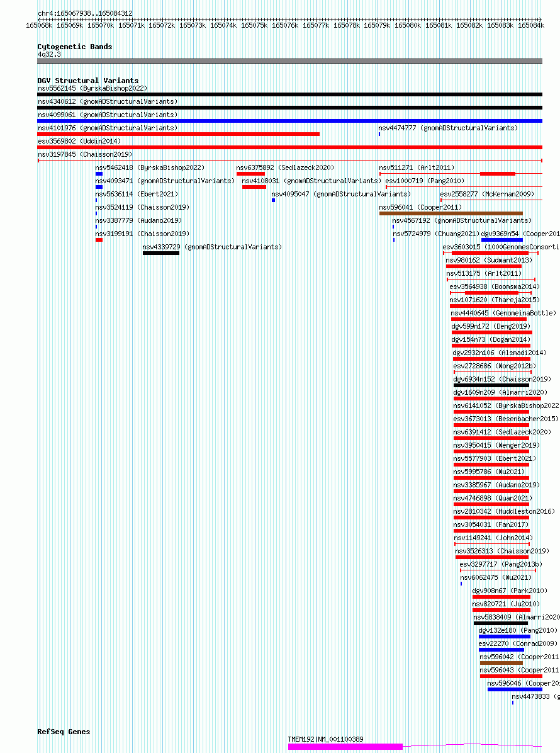This screenshot has width=560, height=753.
Task: Click nsv5636114 (Ebert2021) label
Action: [137, 194]
